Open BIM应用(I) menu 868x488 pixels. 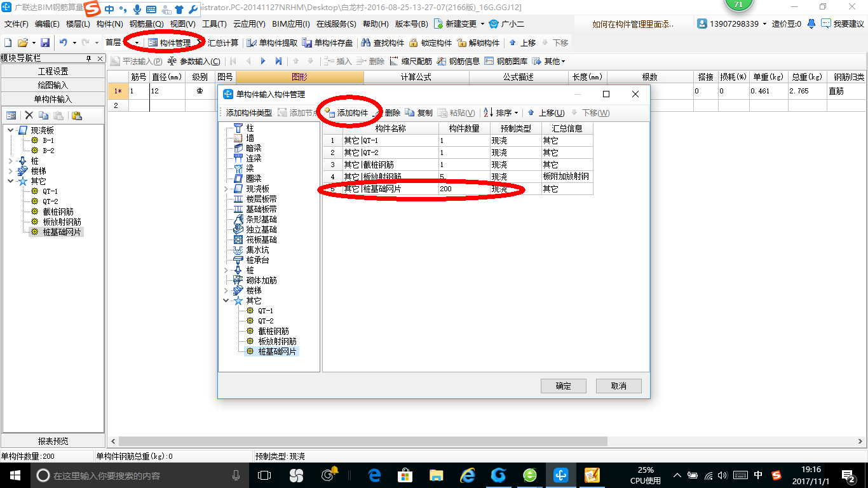pyautogui.click(x=290, y=24)
